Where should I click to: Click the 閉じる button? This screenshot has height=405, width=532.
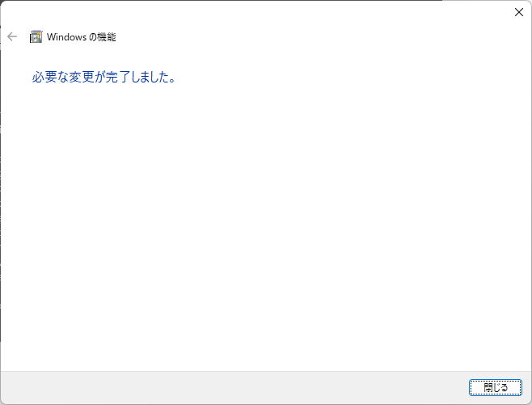(x=496, y=387)
